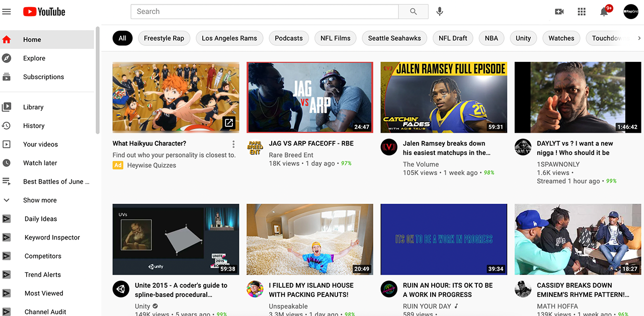644x316 pixels.
Task: Open DAYLYT vs ? video title
Action: coord(575,148)
